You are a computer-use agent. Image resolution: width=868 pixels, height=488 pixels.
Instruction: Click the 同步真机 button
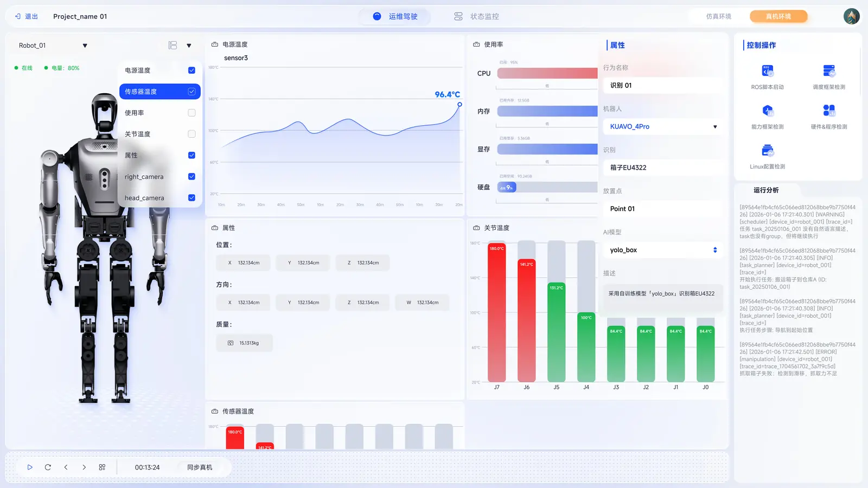[200, 467]
